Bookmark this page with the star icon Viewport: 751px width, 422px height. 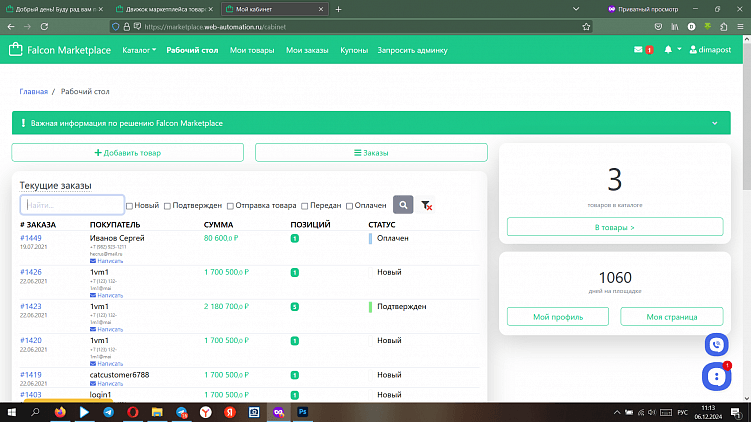click(586, 27)
